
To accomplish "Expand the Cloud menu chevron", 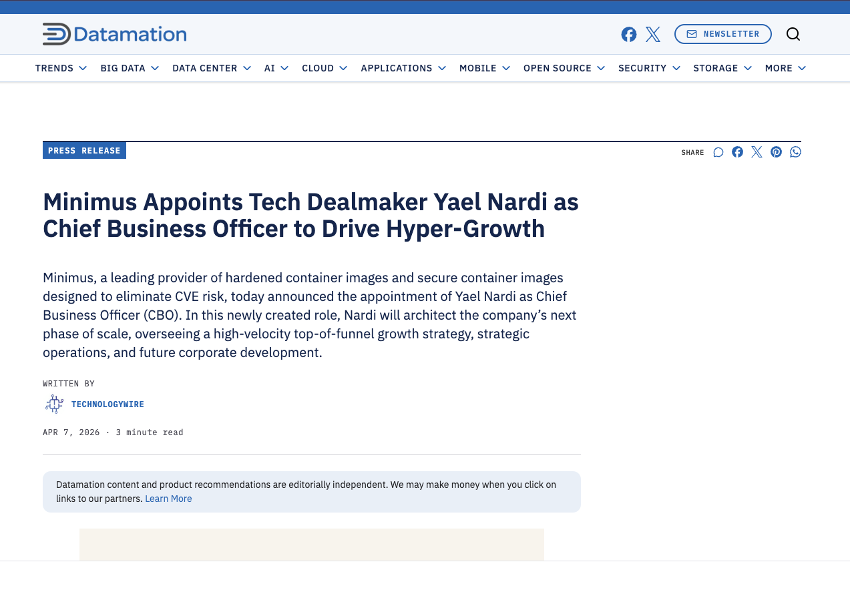I will (x=343, y=68).
